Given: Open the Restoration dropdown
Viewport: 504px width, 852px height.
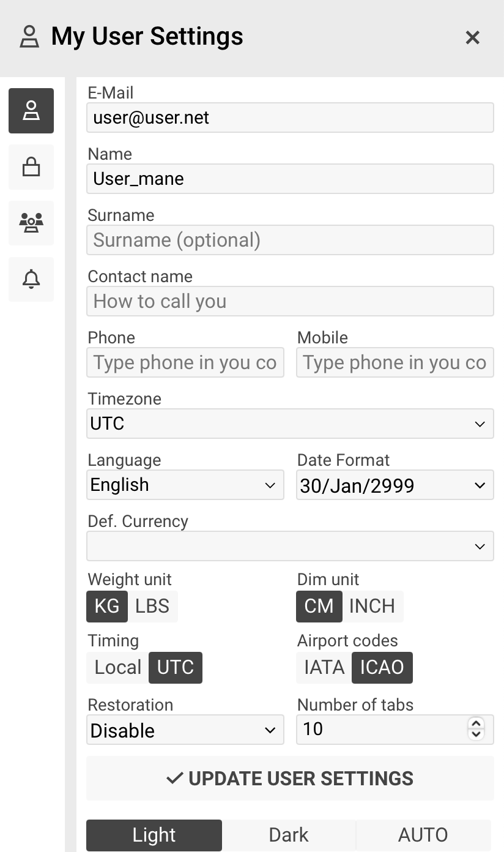Looking at the screenshot, I should coord(185,730).
